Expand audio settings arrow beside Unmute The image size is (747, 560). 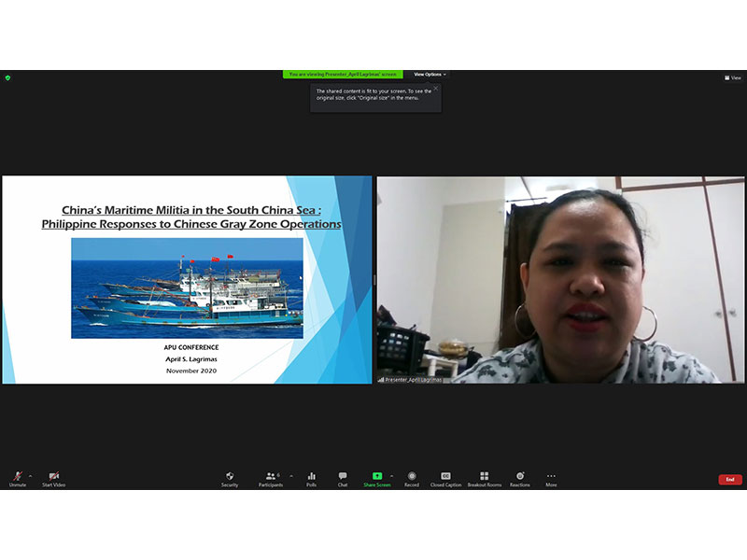(x=30, y=475)
